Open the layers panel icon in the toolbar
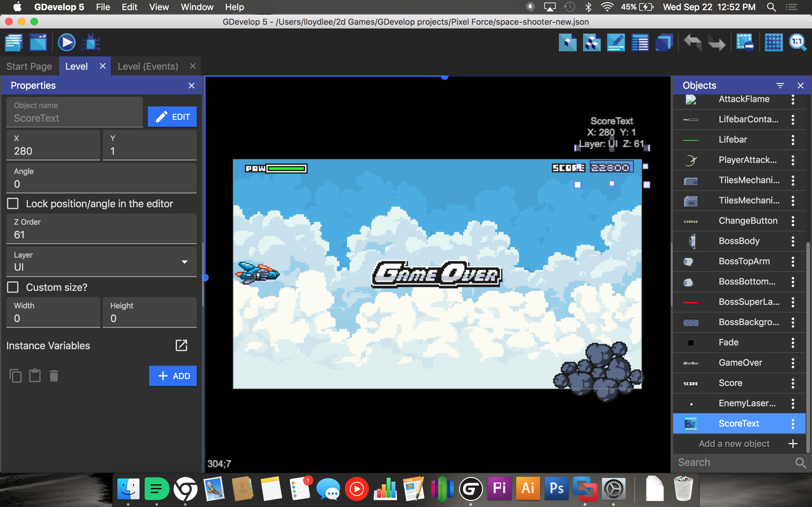 pos(664,42)
